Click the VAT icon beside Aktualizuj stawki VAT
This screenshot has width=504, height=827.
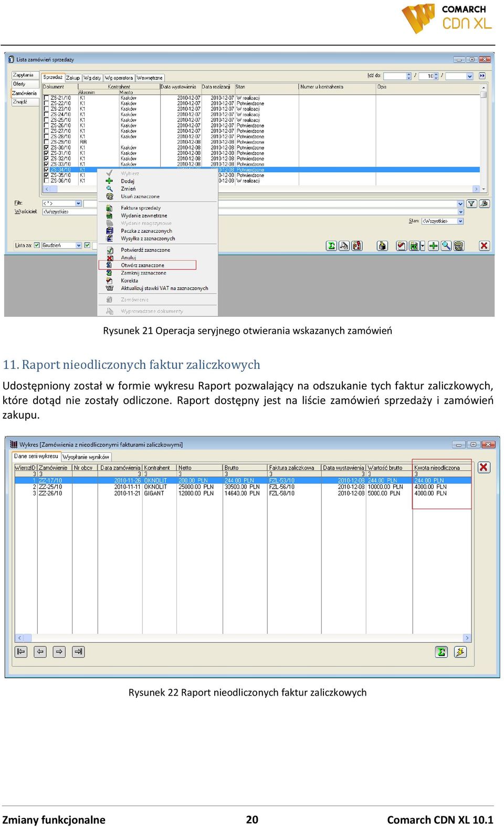click(x=110, y=288)
